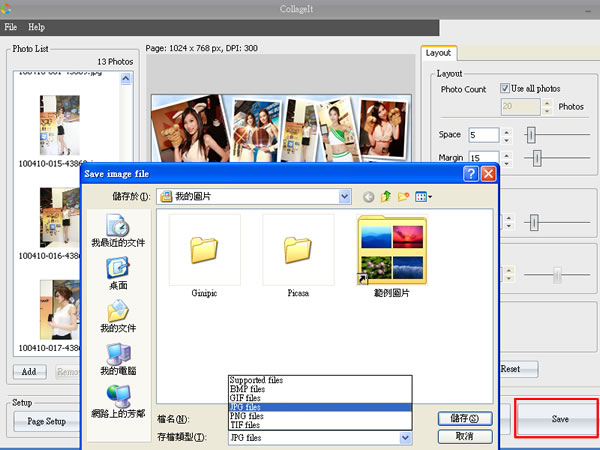Open the File menu
The height and width of the screenshot is (450, 600).
[x=10, y=27]
